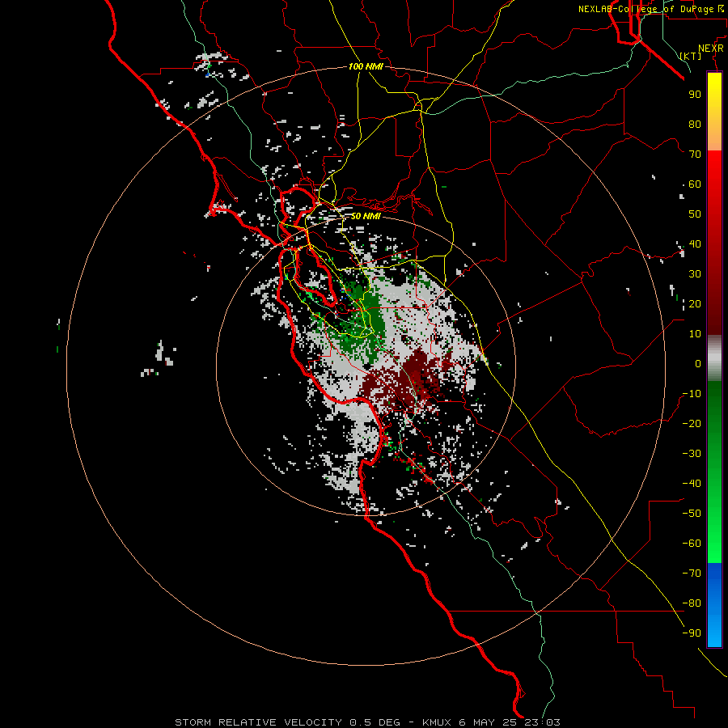The width and height of the screenshot is (728, 728).
Task: Click the 20 value on velocity scale
Action: pyautogui.click(x=695, y=303)
